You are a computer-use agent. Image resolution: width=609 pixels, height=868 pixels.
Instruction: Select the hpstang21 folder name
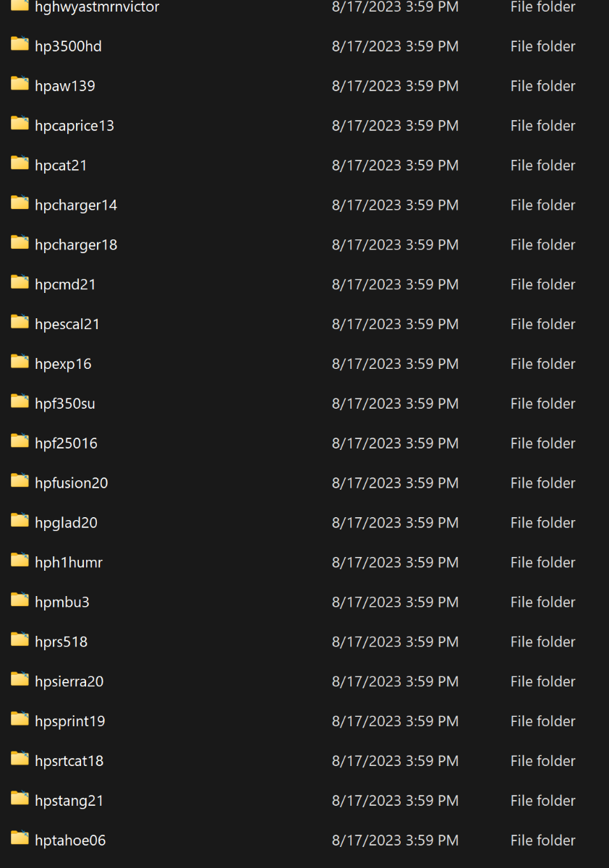(x=69, y=801)
